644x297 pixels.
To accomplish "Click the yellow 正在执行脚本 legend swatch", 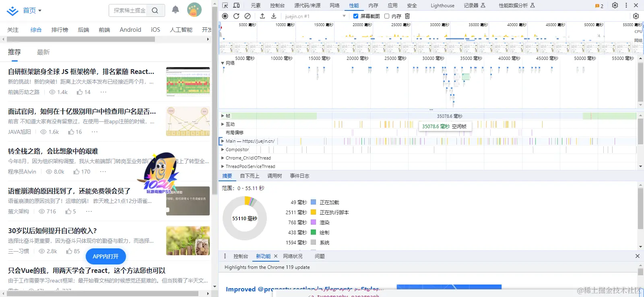I will 313,212.
